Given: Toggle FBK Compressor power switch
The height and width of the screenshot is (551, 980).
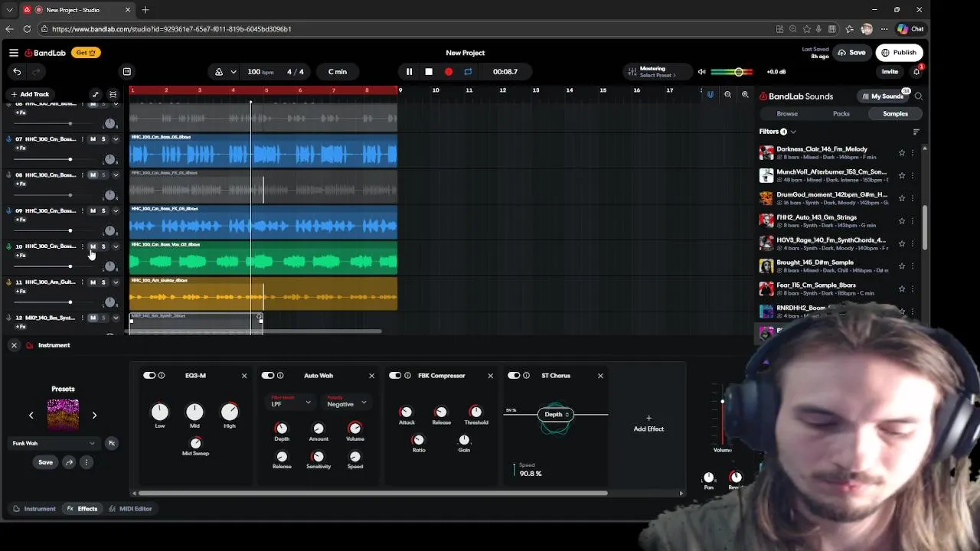Looking at the screenshot, I should [395, 376].
